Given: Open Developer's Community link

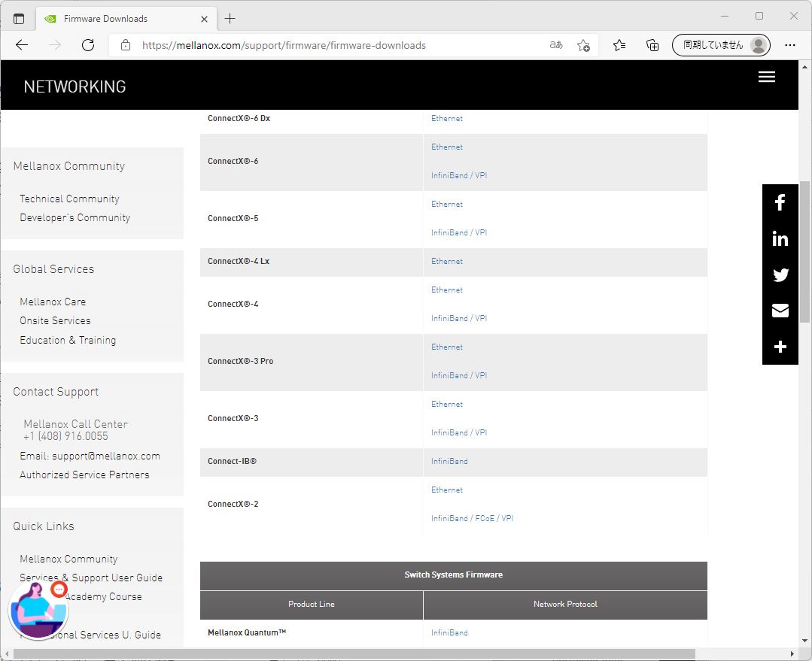Looking at the screenshot, I should [75, 218].
